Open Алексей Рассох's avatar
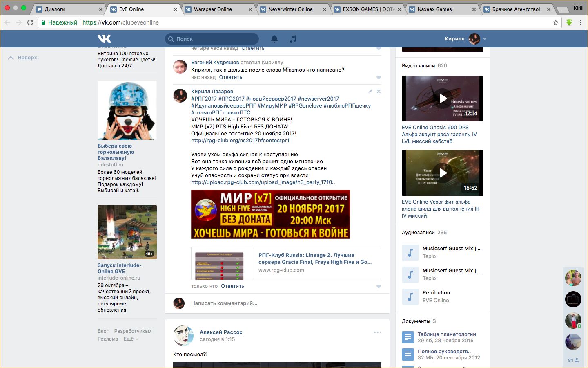This screenshot has width=588, height=368. (183, 336)
